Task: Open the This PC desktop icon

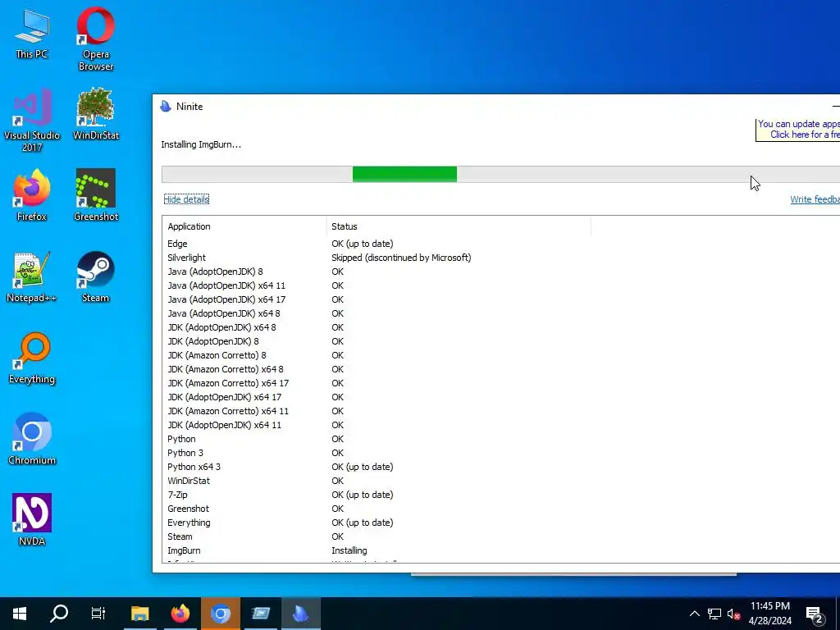Action: [32, 34]
